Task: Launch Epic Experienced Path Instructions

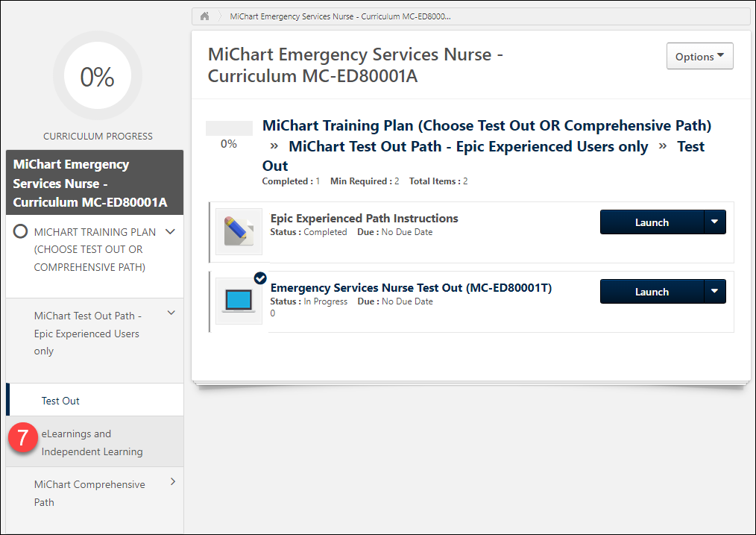Action: coord(652,222)
